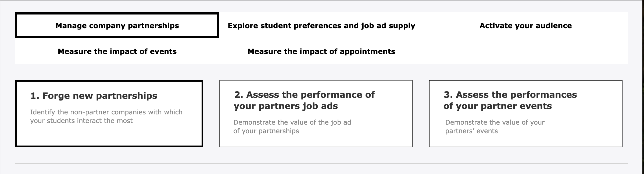Open Measure the impact of appointments tab
This screenshot has width=644, height=174.
[321, 51]
